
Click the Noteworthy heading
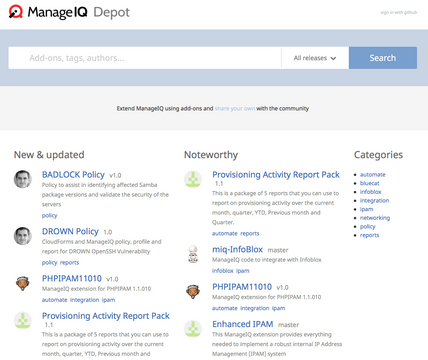tap(211, 155)
